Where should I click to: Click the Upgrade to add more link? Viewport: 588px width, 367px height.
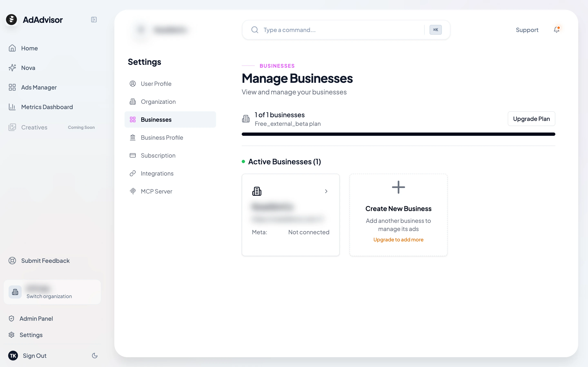tap(398, 240)
